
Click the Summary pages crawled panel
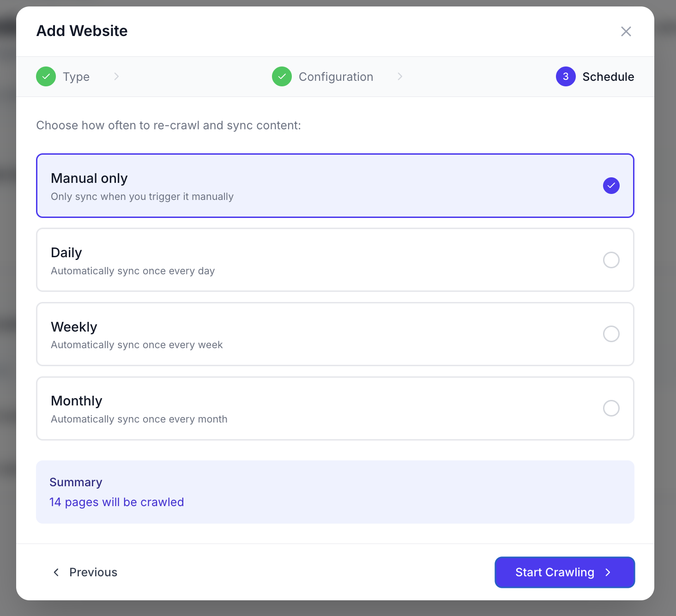pos(335,492)
